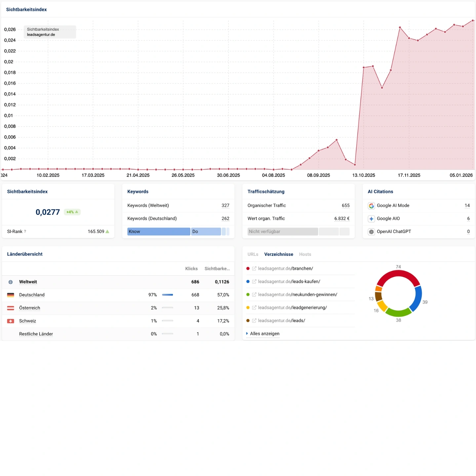
Task: Click the 13.10.2025 data point on chart
Action: [x=364, y=67]
